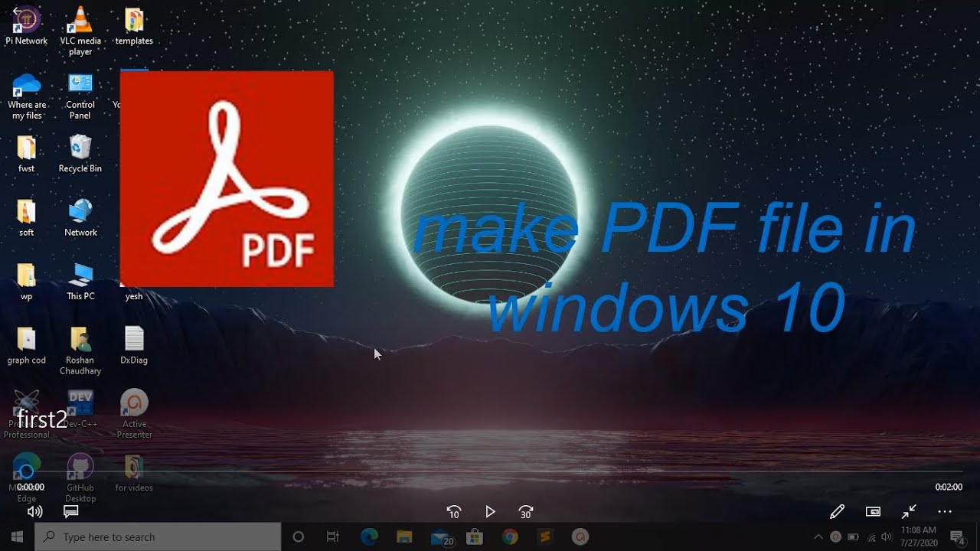The image size is (980, 551).
Task: Select the This PC icon
Action: (80, 282)
